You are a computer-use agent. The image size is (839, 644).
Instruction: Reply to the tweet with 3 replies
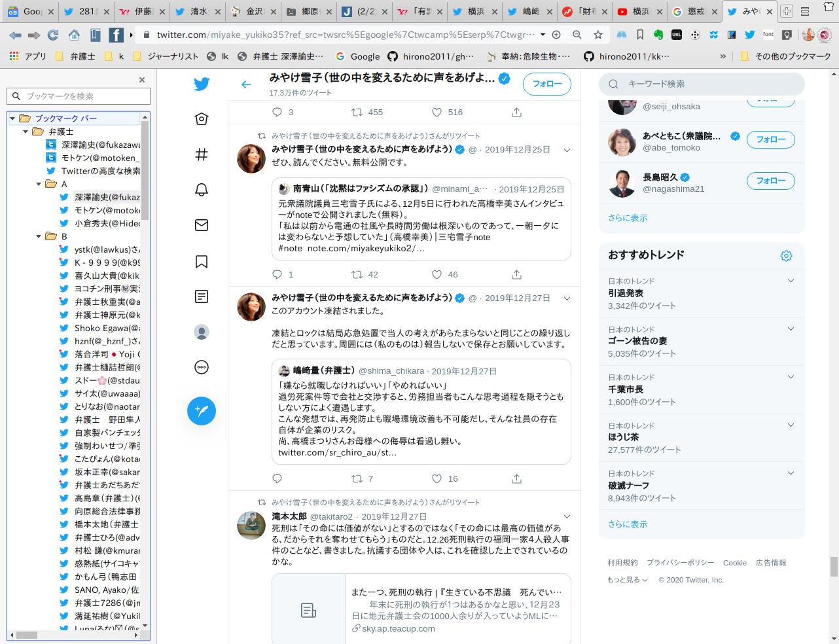click(277, 112)
